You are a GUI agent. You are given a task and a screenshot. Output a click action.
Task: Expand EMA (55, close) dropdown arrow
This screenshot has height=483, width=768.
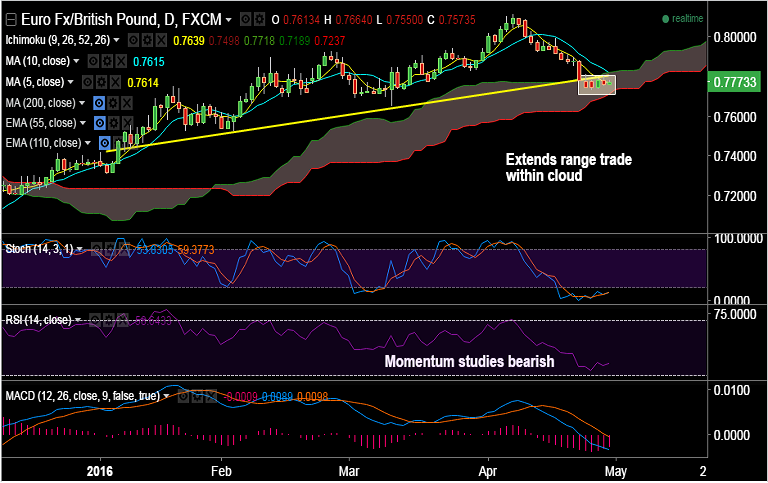tap(83, 123)
